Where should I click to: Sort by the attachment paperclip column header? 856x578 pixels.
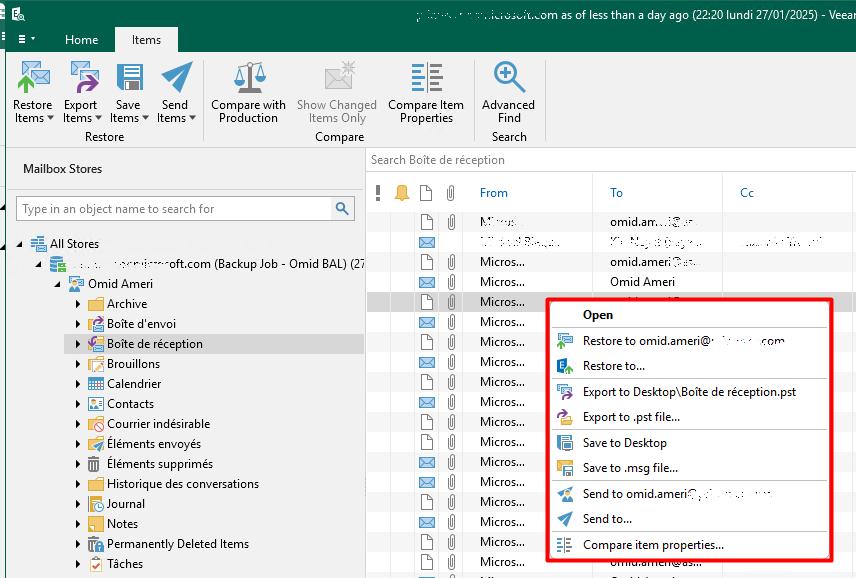450,193
